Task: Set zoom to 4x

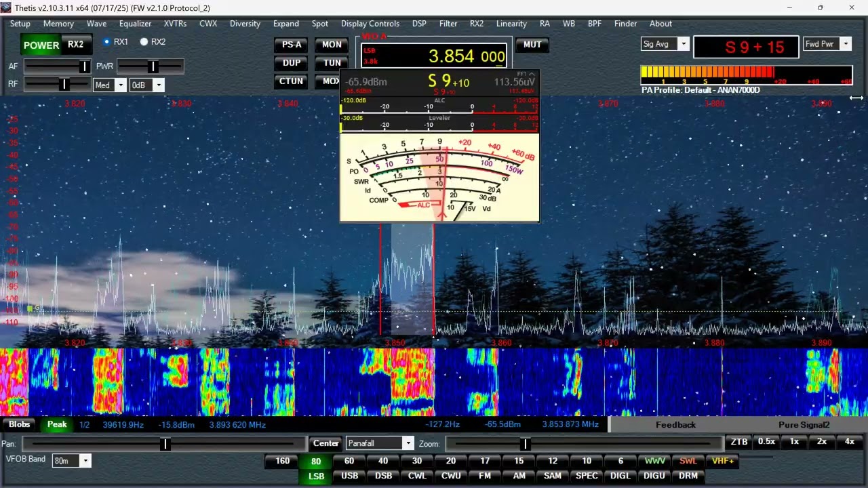Action: (x=850, y=441)
